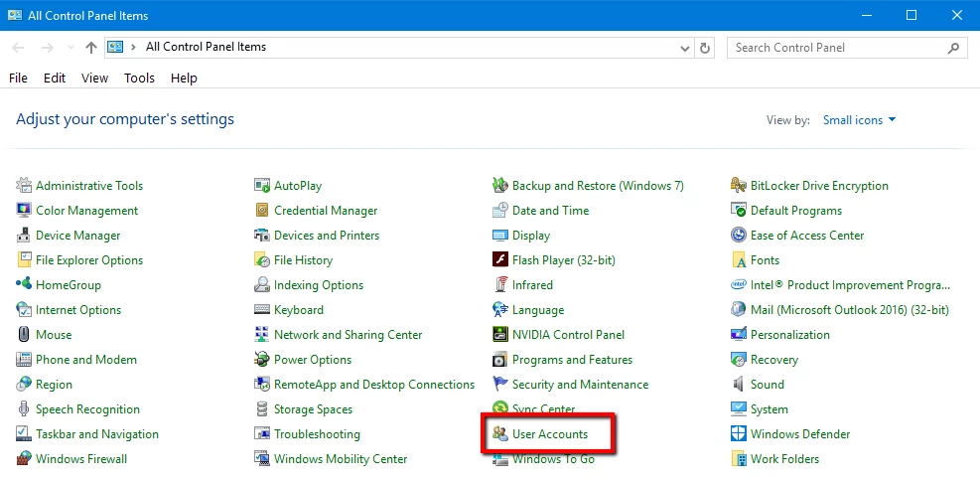Open Taskbar and Navigation link
The width and height of the screenshot is (980, 484).
point(97,434)
